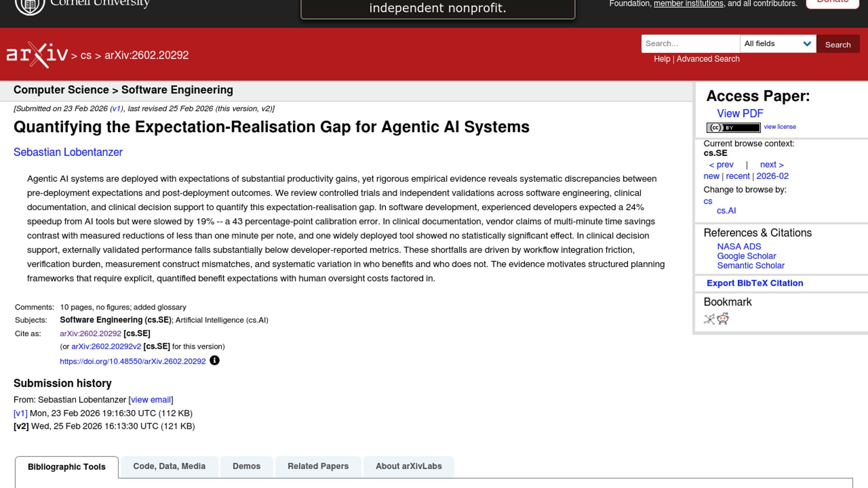Click the Creative Commons BY license badge
The image size is (868, 488).
tap(733, 127)
